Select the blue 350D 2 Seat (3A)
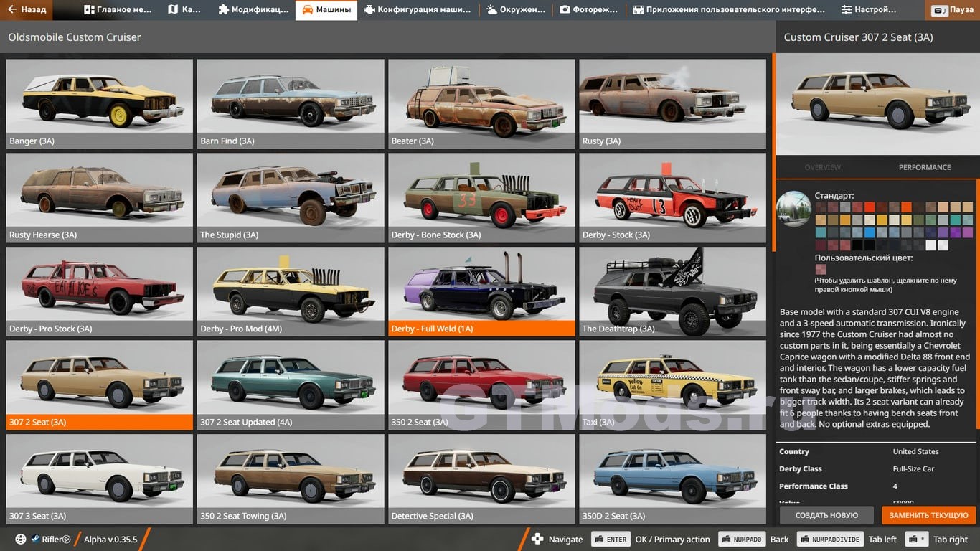This screenshot has height=551, width=980. pyautogui.click(x=672, y=479)
